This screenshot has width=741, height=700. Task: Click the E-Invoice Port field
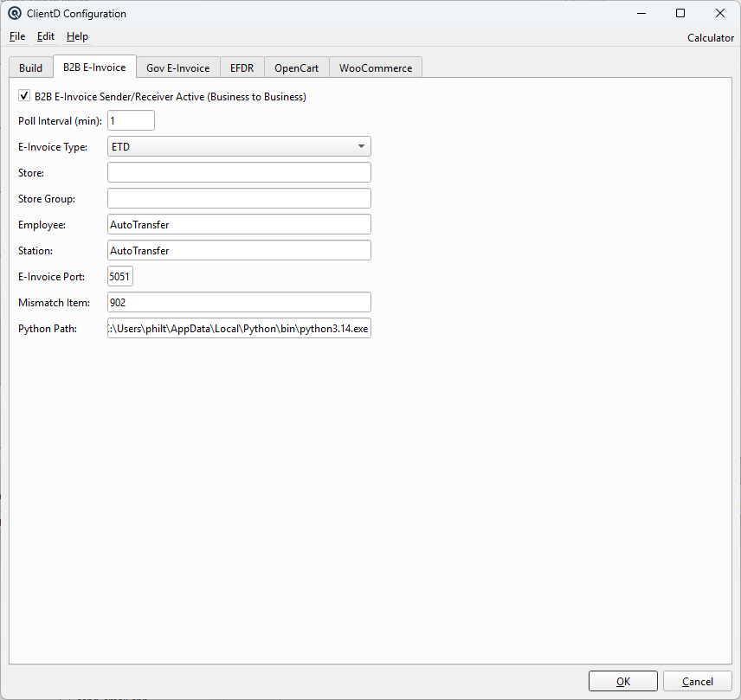(x=120, y=276)
